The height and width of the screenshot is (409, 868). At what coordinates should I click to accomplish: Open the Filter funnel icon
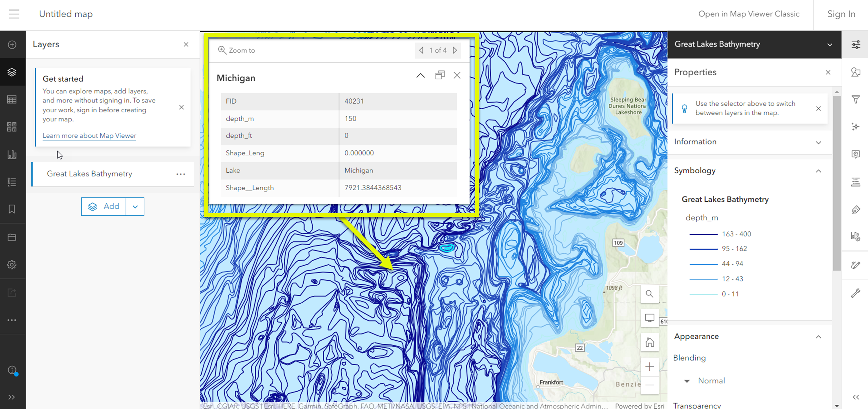click(x=855, y=99)
